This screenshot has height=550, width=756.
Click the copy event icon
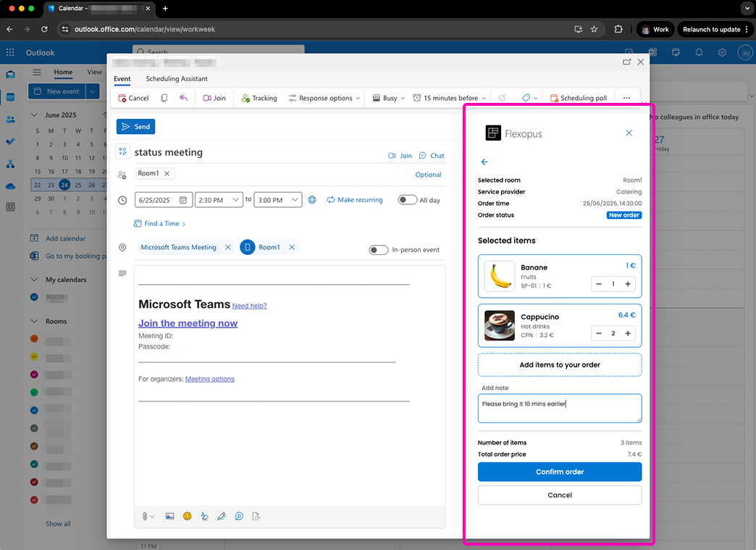164,98
